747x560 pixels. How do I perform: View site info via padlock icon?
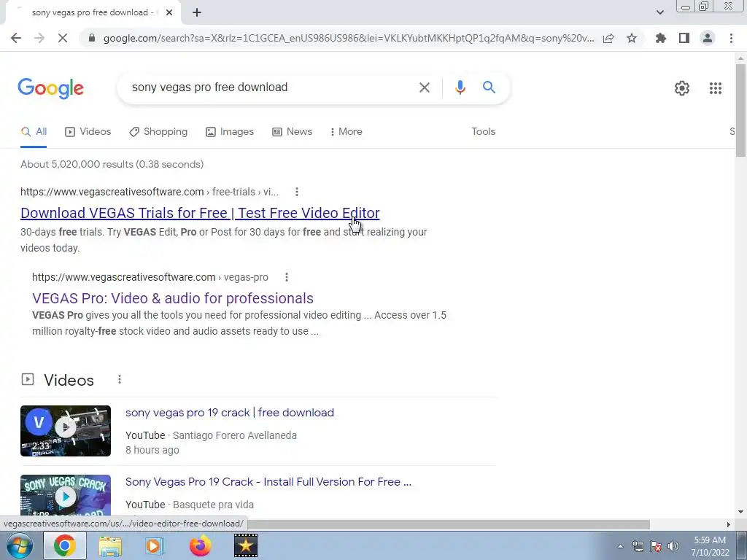click(x=92, y=38)
